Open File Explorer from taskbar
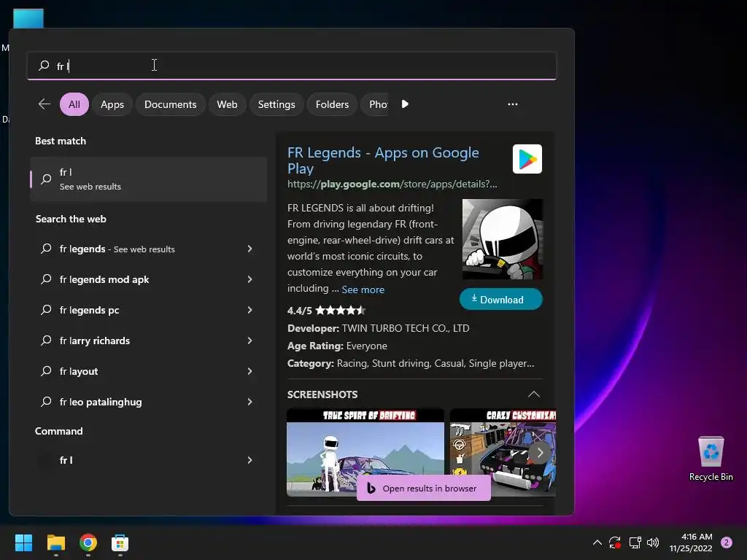 coord(55,542)
